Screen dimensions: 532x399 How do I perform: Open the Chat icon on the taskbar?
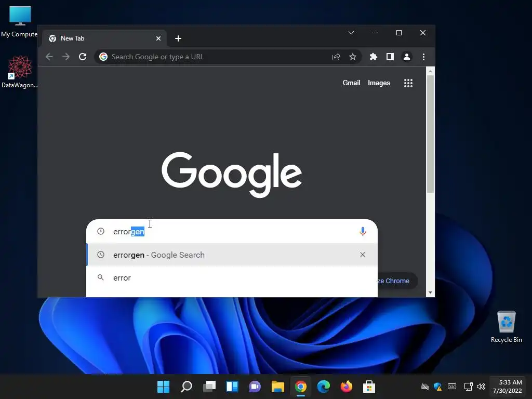(255, 387)
